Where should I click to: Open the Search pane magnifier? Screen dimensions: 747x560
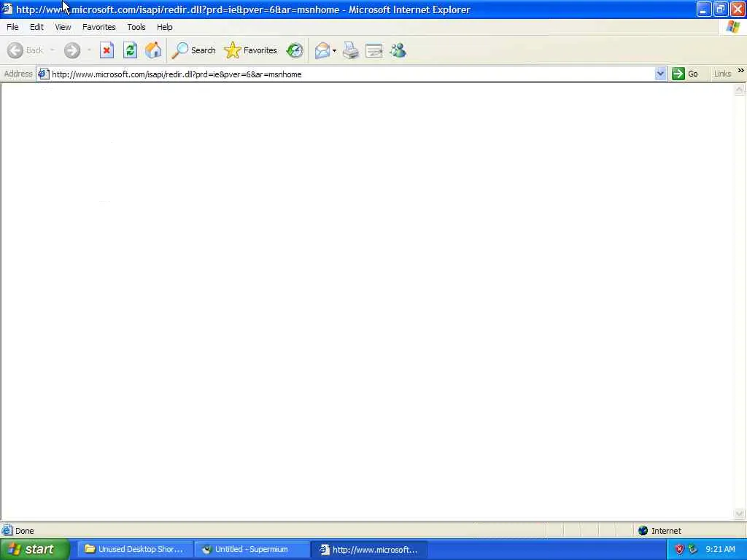(x=193, y=50)
